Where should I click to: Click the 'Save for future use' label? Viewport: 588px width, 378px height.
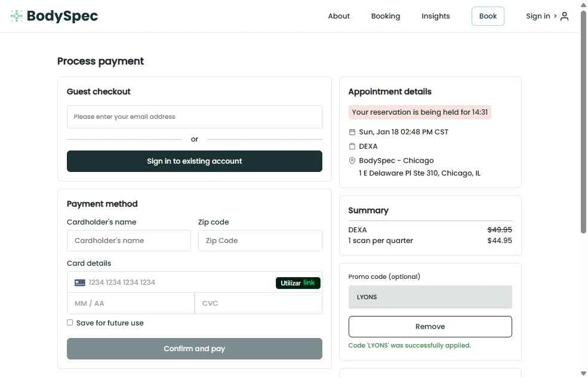pyautogui.click(x=110, y=323)
